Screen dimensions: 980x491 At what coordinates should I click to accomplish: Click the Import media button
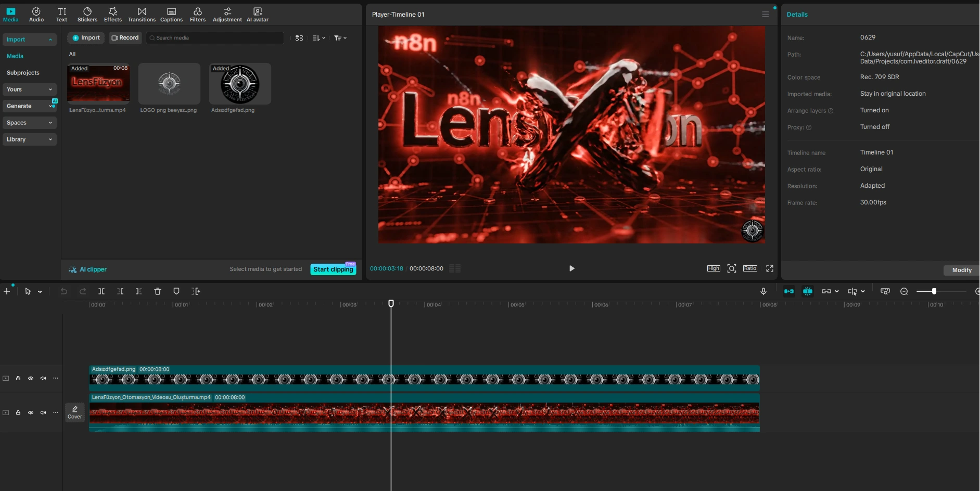(x=86, y=38)
